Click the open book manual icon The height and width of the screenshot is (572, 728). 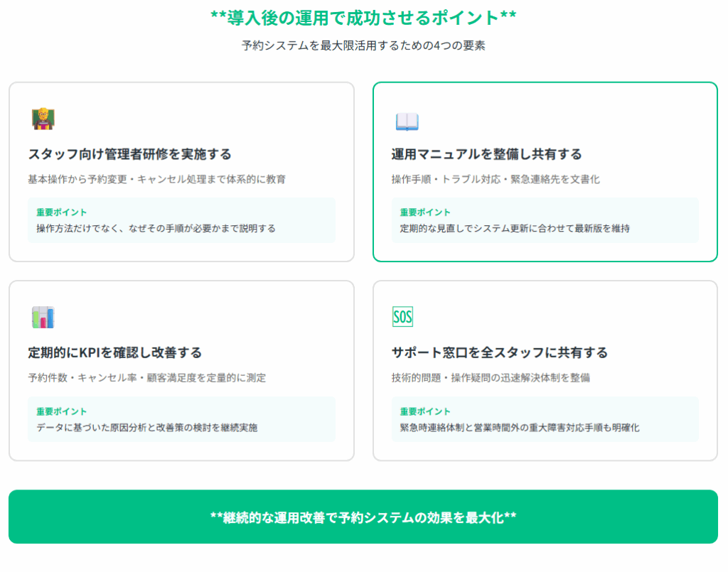[407, 122]
